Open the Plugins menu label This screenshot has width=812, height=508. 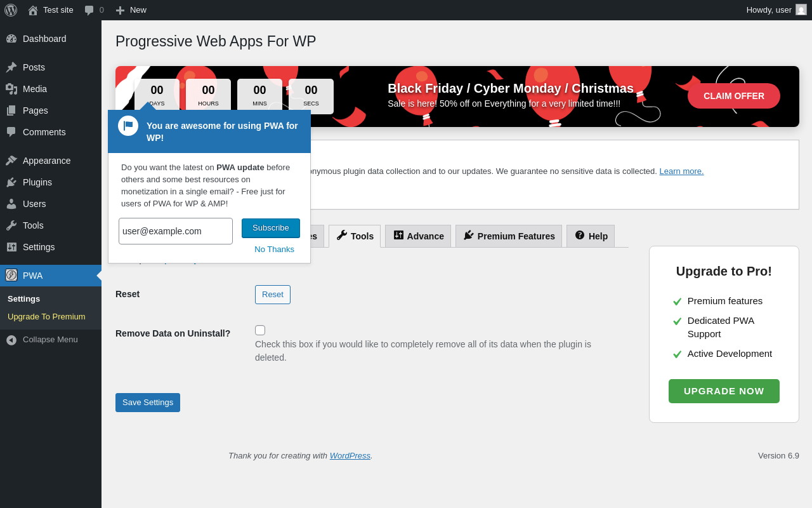pos(37,182)
